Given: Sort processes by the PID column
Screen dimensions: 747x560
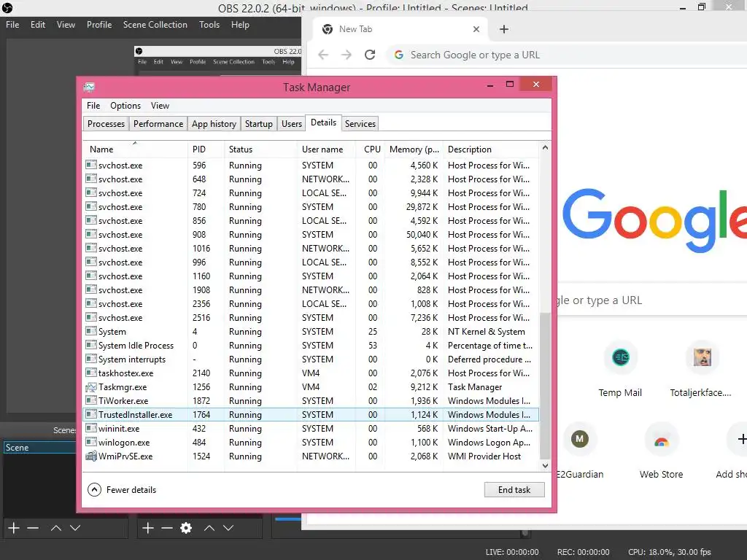Looking at the screenshot, I should 206,149.
